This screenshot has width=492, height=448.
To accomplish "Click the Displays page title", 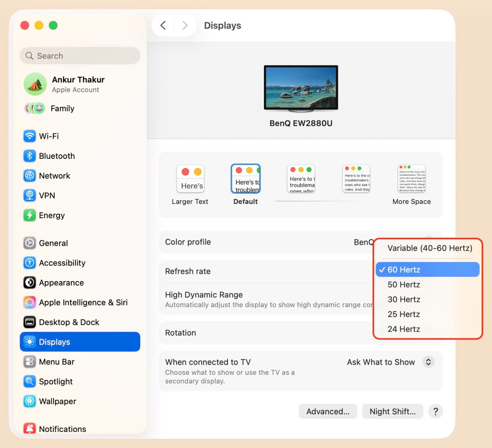I will (x=222, y=25).
